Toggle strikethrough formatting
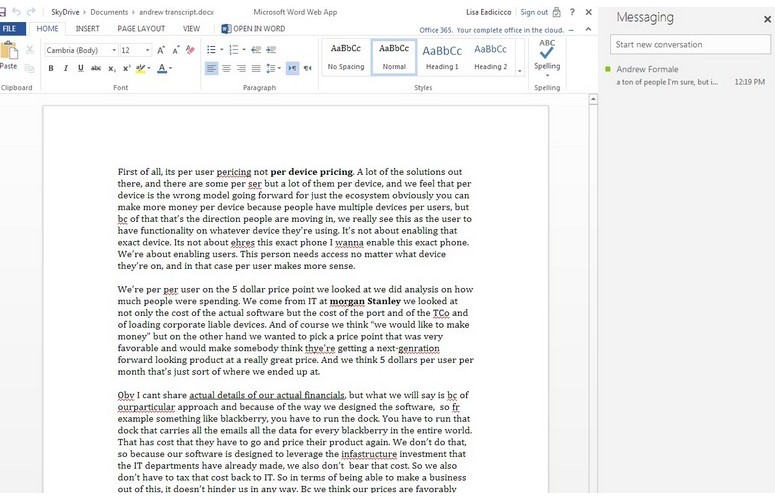This screenshot has height=500, width=775. 96,68
